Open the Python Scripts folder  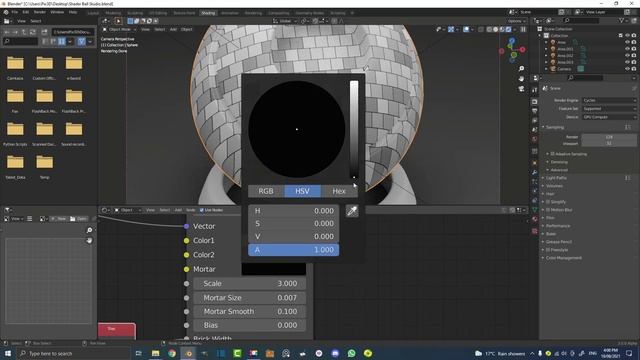(x=15, y=132)
